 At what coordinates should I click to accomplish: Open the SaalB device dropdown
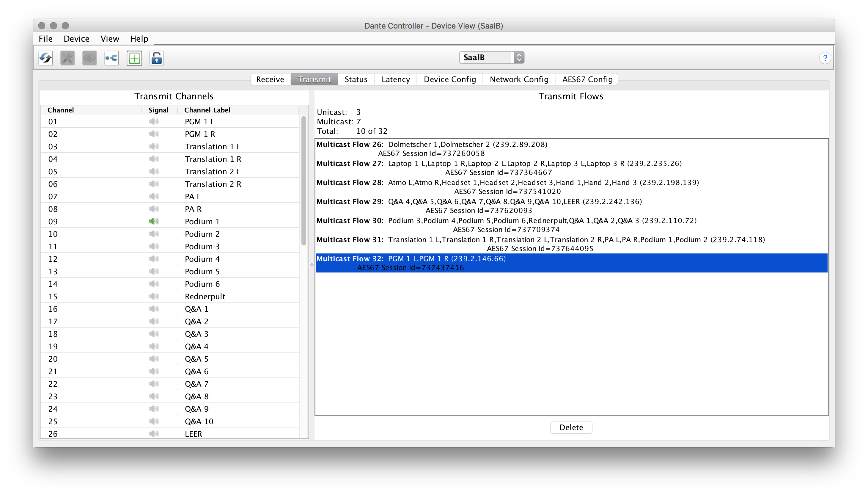click(491, 57)
